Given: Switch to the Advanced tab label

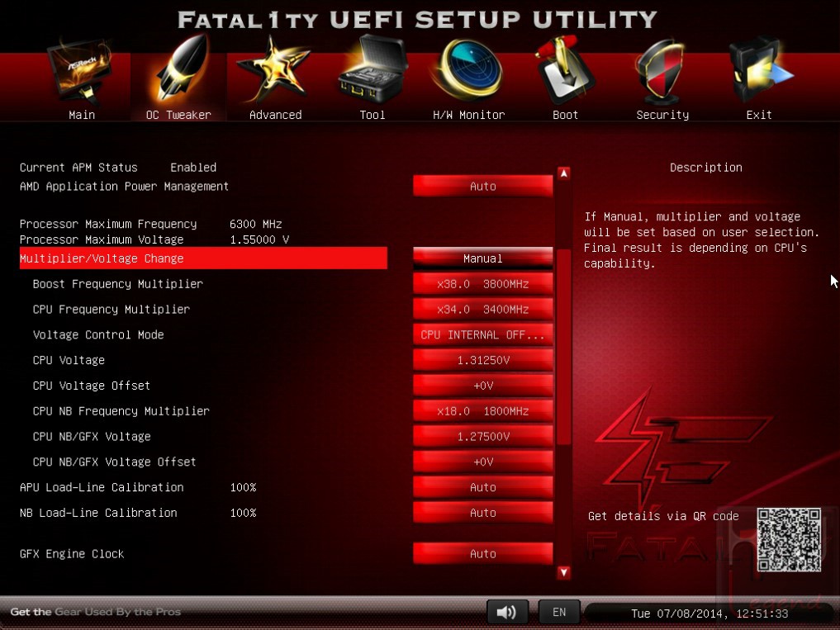Looking at the screenshot, I should coord(275,115).
